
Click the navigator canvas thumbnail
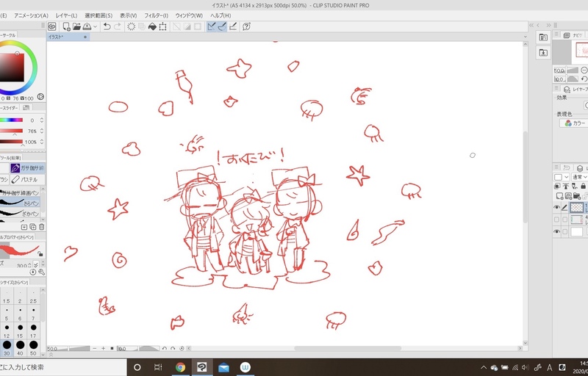pos(581,50)
